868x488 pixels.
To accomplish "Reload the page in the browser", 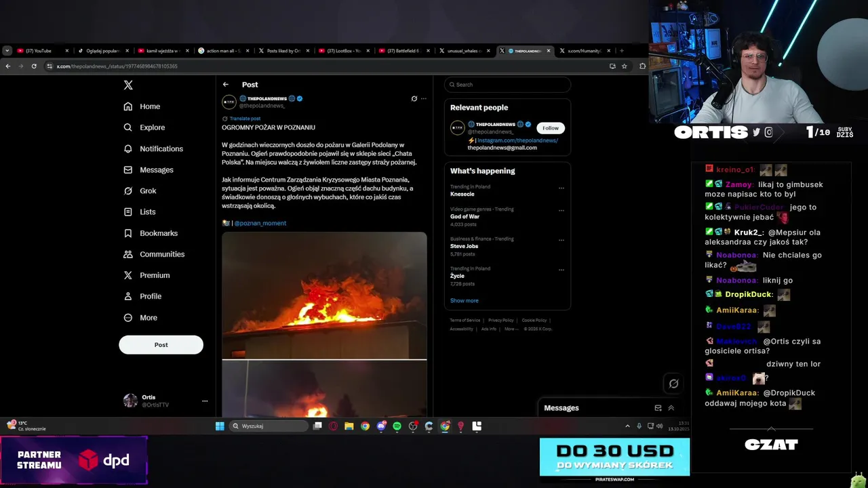I will pos(34,66).
